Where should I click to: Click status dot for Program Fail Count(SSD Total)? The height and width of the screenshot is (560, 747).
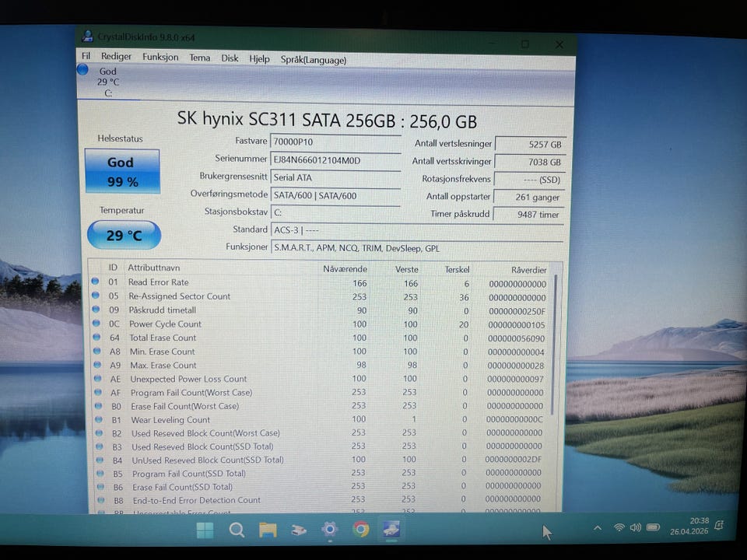(100, 474)
